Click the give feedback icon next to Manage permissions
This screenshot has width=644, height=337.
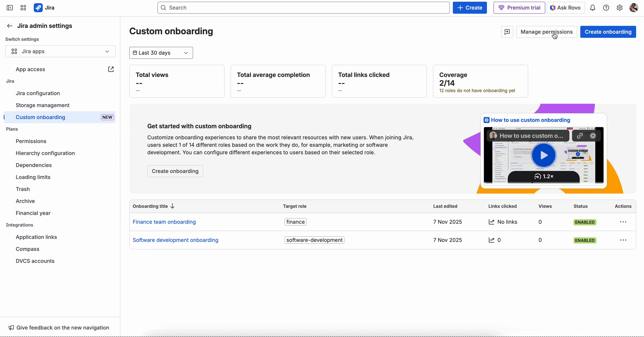tap(507, 32)
